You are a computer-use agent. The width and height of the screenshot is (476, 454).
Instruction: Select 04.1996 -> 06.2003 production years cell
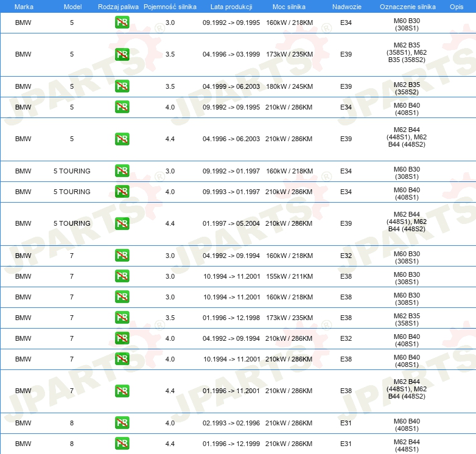[231, 139]
